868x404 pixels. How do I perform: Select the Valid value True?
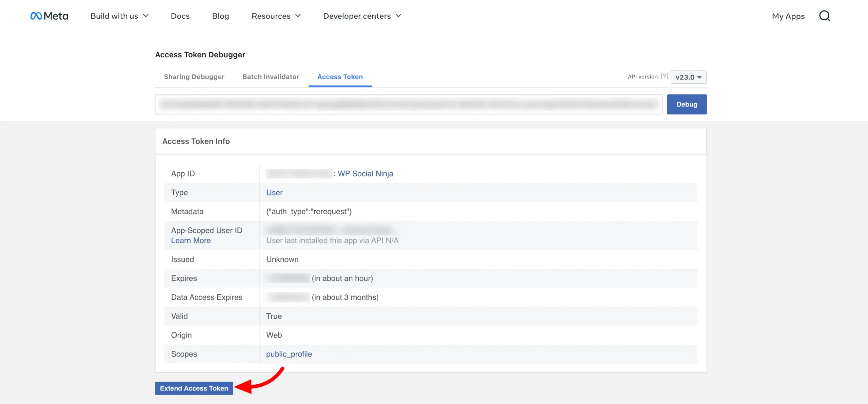[274, 316]
